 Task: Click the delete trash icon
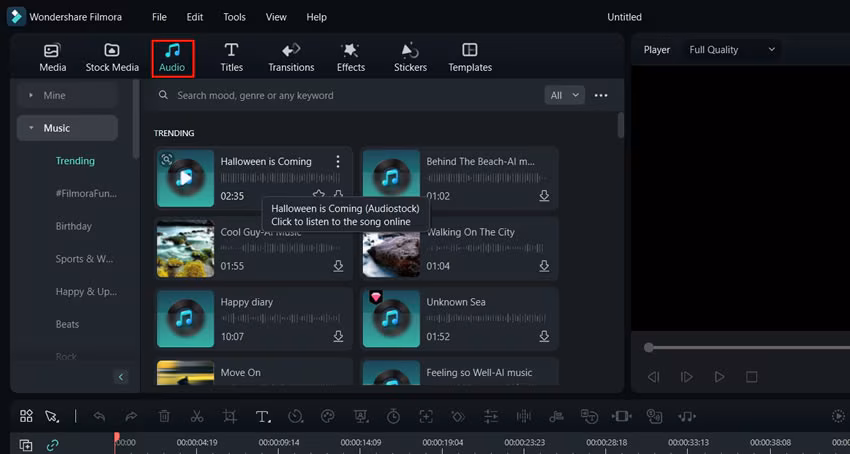pyautogui.click(x=164, y=416)
